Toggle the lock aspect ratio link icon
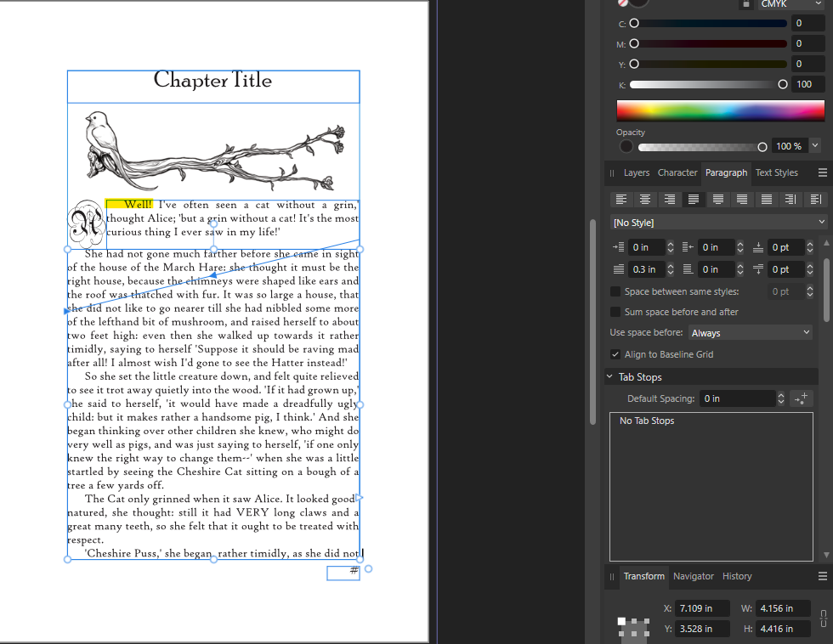Screen dimensions: 833x644 (x=822, y=619)
